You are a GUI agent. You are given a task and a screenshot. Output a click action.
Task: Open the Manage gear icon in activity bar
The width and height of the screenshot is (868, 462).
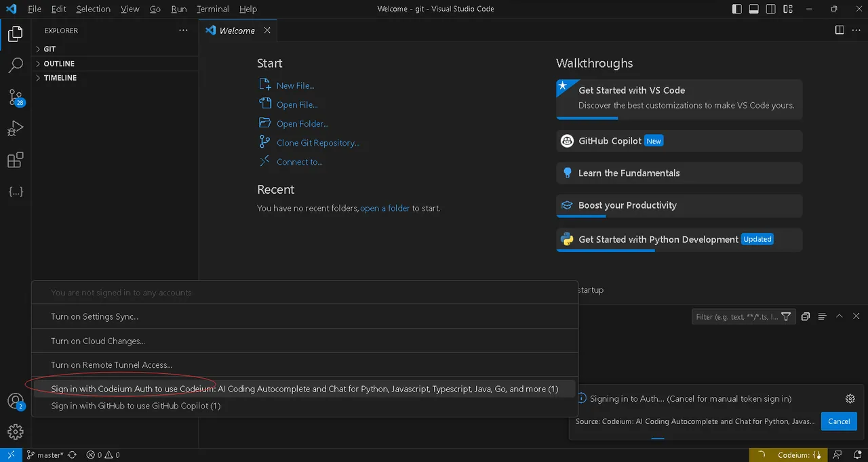[15, 432]
